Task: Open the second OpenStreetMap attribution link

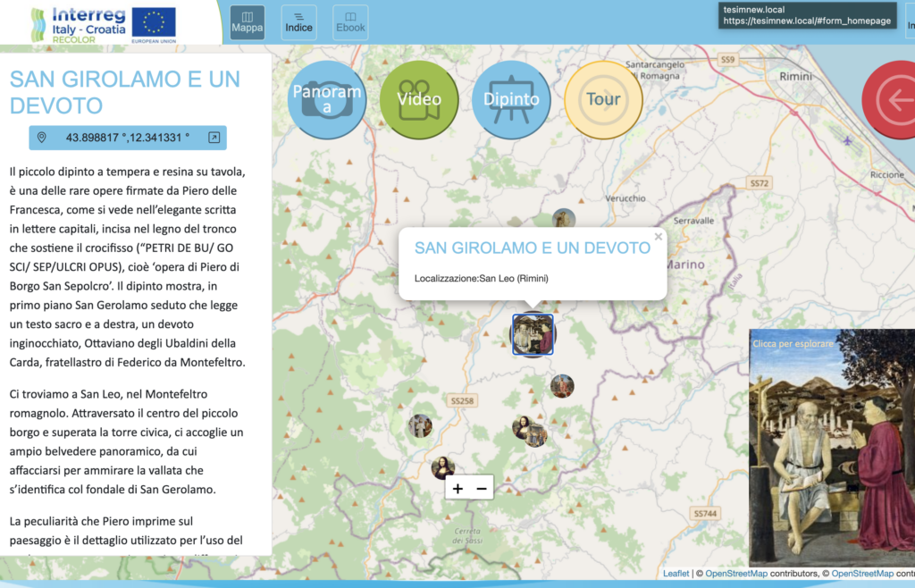Action: point(862,574)
